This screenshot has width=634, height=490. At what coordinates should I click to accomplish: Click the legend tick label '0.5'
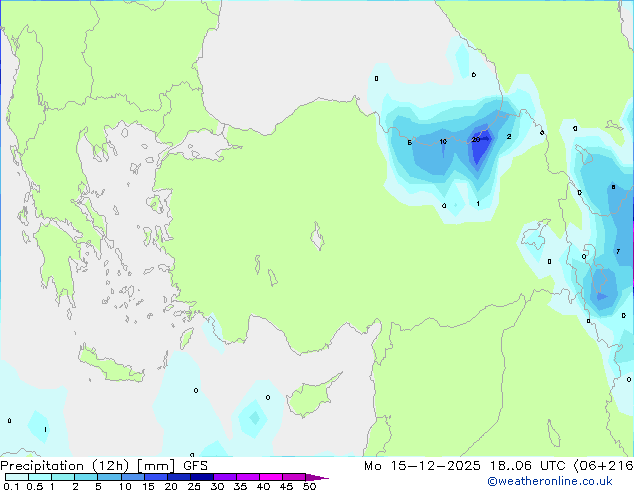click(34, 486)
